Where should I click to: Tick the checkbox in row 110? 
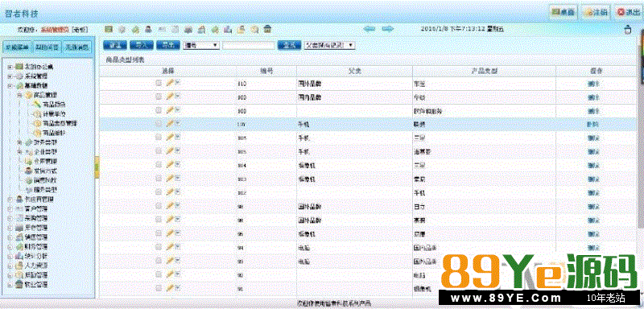159,84
